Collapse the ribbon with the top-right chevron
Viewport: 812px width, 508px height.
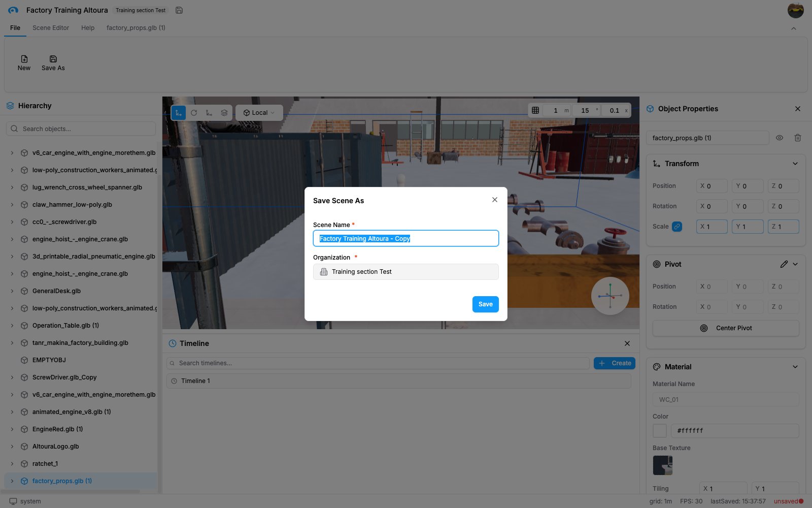pos(794,28)
